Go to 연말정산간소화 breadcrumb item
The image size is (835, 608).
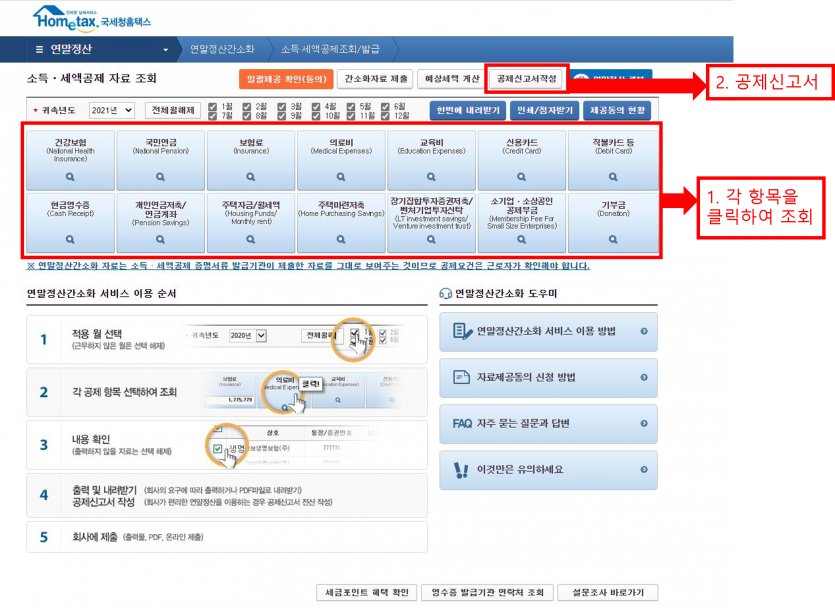[x=222, y=49]
